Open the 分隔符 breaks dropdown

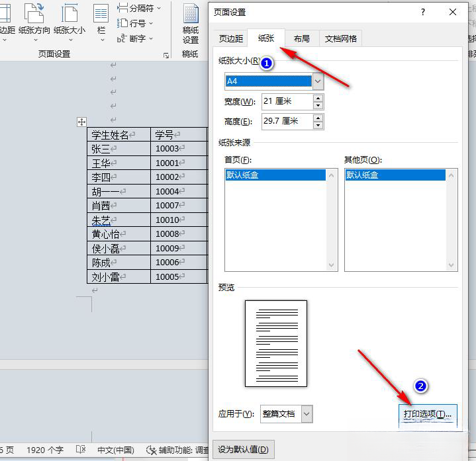[139, 8]
